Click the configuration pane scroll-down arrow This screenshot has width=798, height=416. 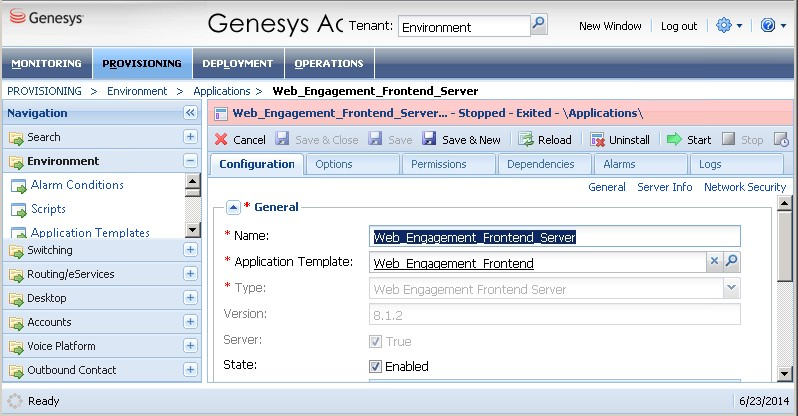coord(785,374)
